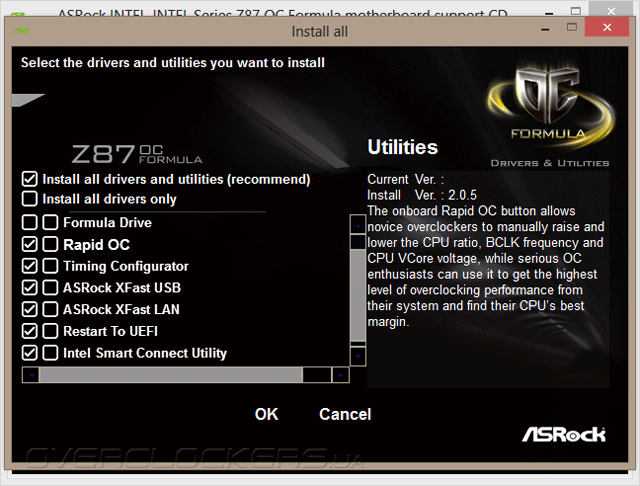The image size is (640, 486).
Task: Check second checkbox beside Intel Smart Connect Utility
Action: click(x=50, y=353)
